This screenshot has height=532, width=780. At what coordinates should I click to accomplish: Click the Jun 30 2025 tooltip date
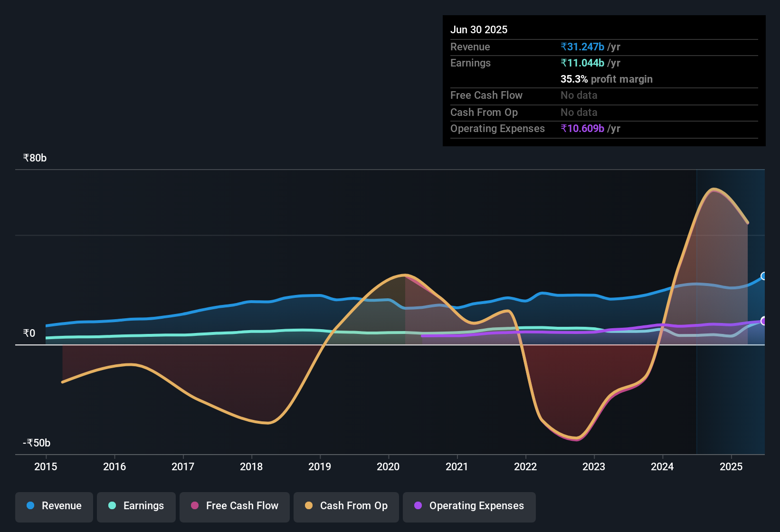(479, 30)
